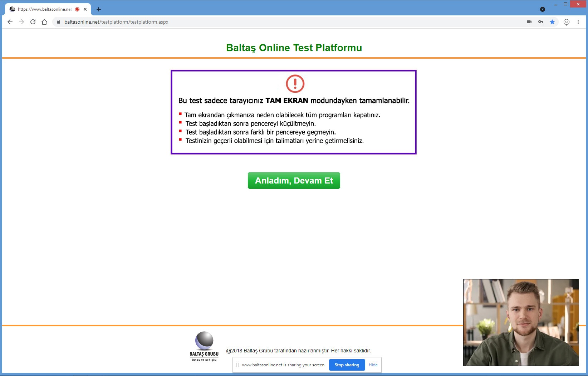Open saved passwords key icon

tap(541, 22)
